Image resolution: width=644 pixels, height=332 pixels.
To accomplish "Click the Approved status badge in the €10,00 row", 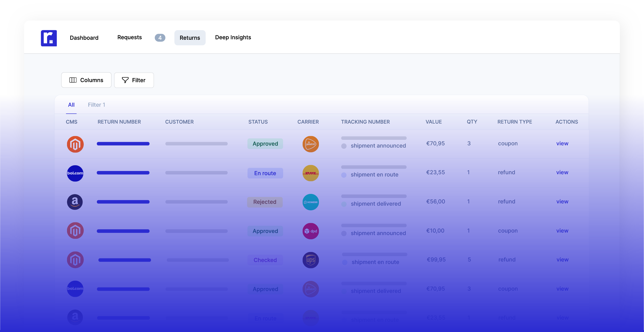I will pyautogui.click(x=265, y=231).
